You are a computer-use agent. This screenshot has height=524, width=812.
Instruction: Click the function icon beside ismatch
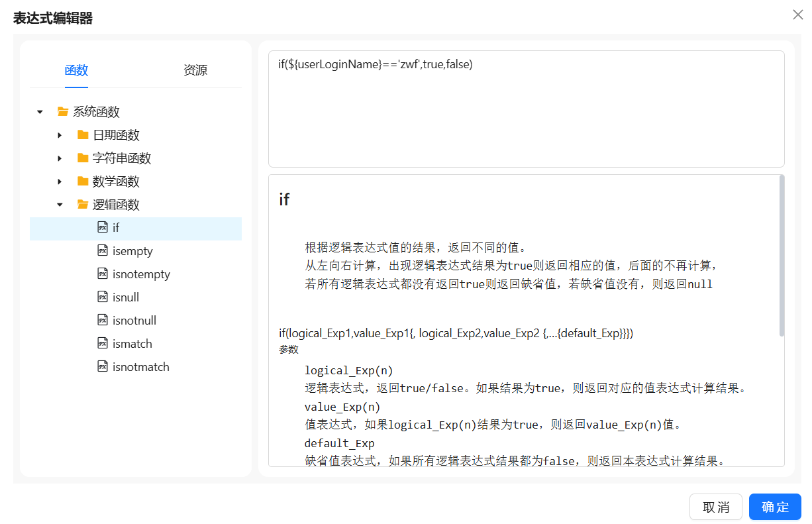point(103,344)
